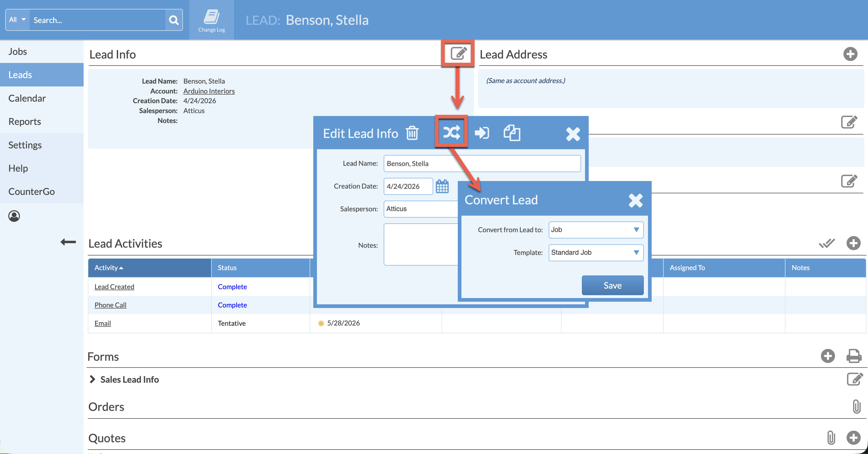Click the search magnifier button
This screenshot has width=868, height=454.
pyautogui.click(x=173, y=20)
